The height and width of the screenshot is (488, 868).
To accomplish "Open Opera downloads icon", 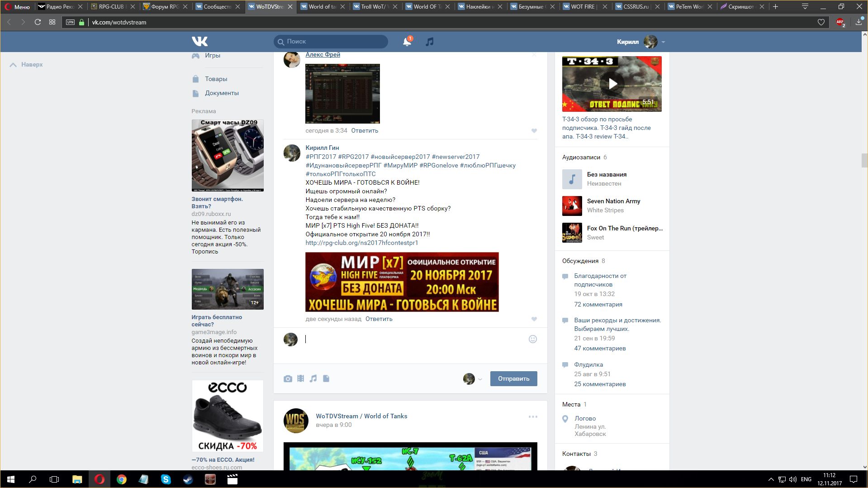I will click(859, 22).
